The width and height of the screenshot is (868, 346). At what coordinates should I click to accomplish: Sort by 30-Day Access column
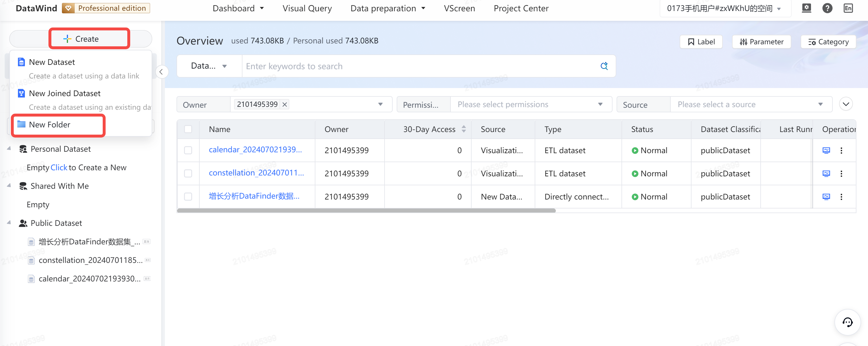(464, 129)
